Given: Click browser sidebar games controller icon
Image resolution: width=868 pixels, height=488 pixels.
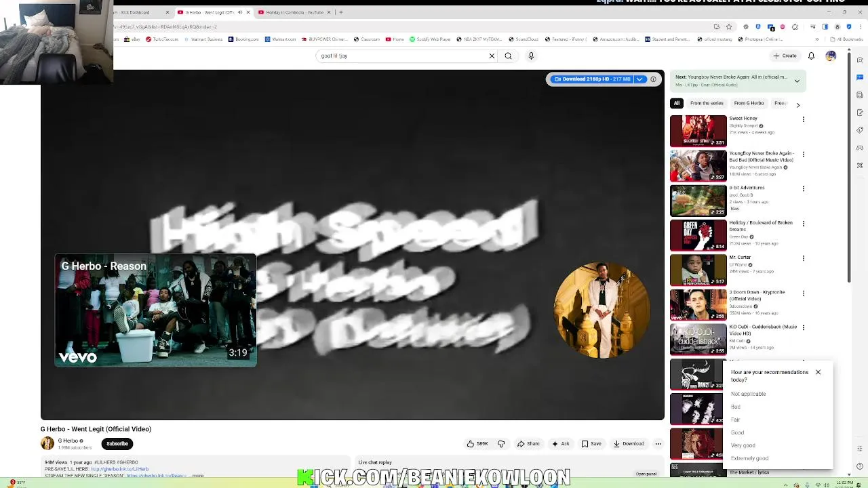Looking at the screenshot, I should pos(860,148).
